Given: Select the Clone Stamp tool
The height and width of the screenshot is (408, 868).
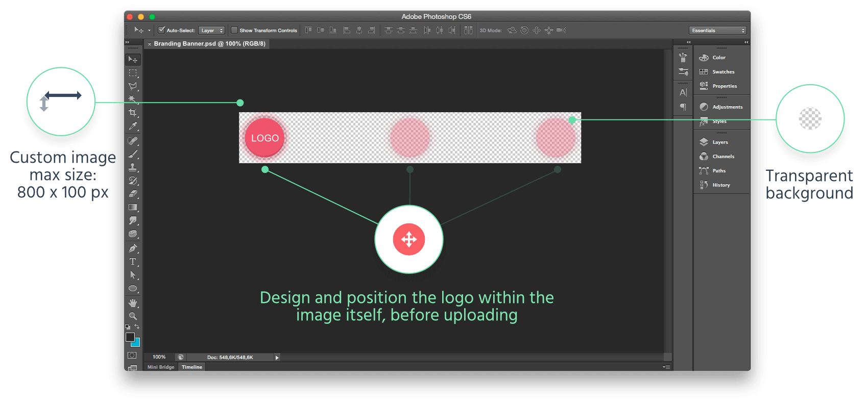Looking at the screenshot, I should (x=133, y=167).
